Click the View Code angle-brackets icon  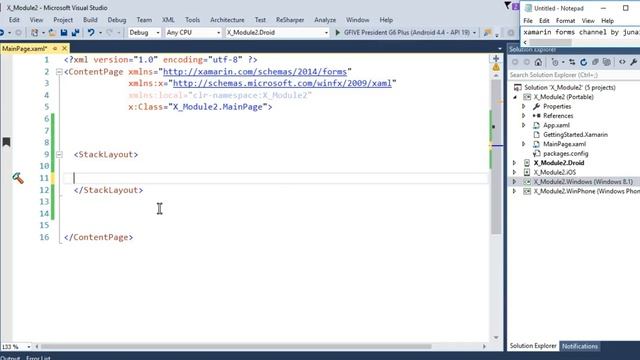pos(622,62)
